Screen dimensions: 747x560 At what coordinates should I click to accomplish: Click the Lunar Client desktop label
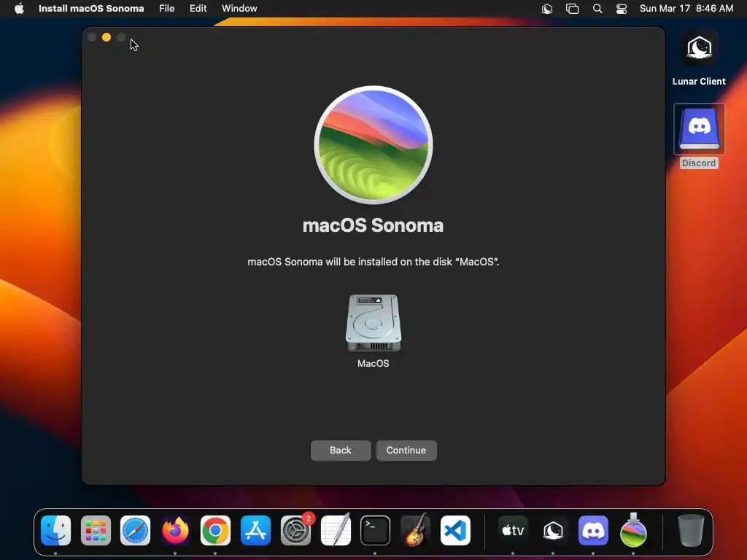[x=699, y=82]
